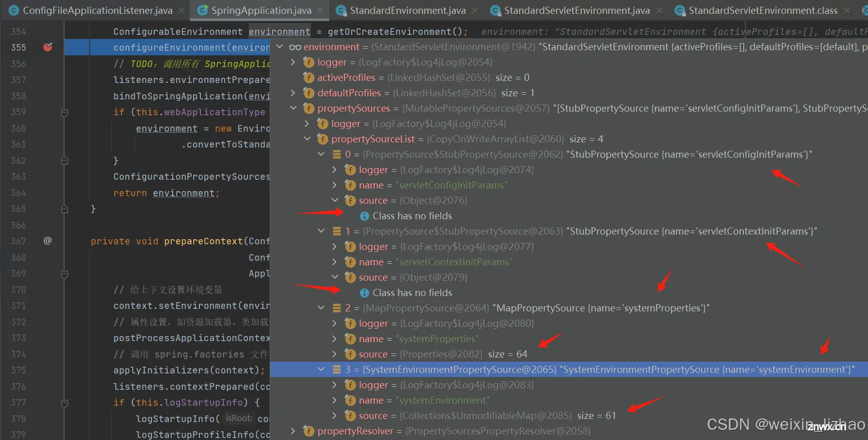Viewport: 868px width, 440px height.
Task: Click the field icon of propertySourceList
Action: point(322,139)
